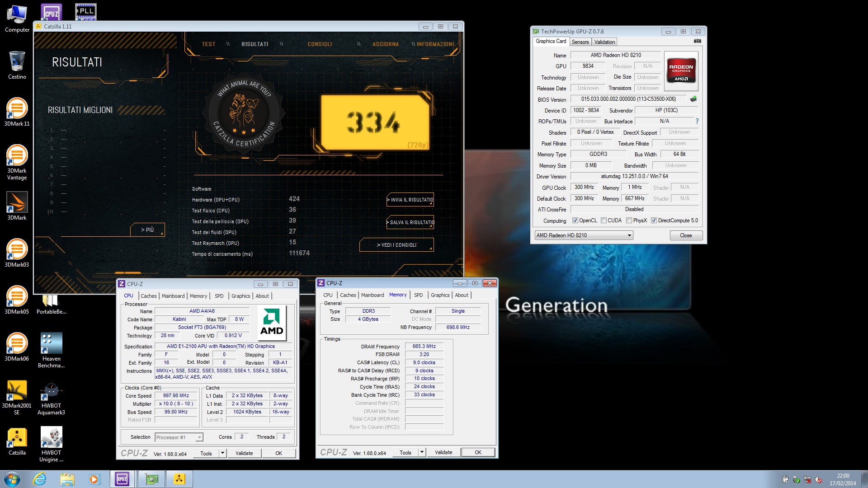Open Internet Explorer from the taskbar
Screen dimensions: 868x488
pos(40,479)
